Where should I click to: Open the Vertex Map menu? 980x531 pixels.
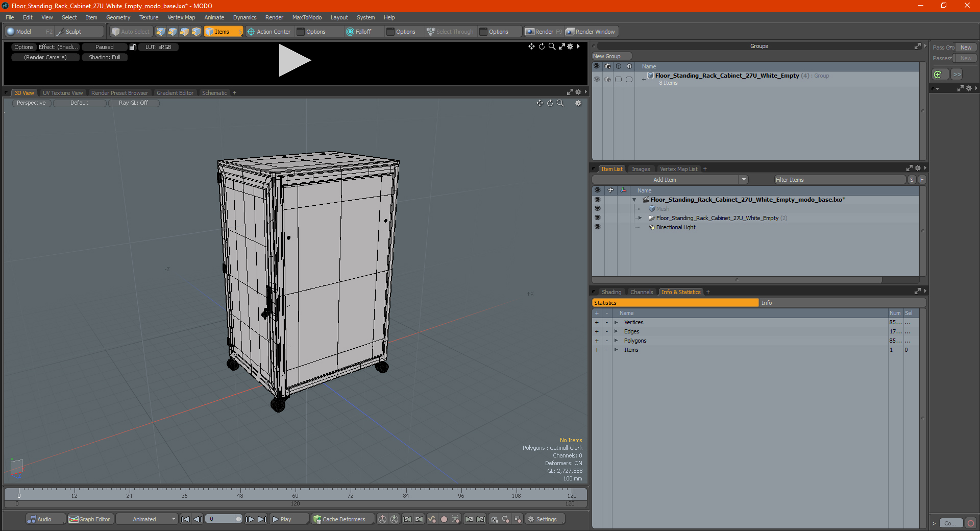181,17
